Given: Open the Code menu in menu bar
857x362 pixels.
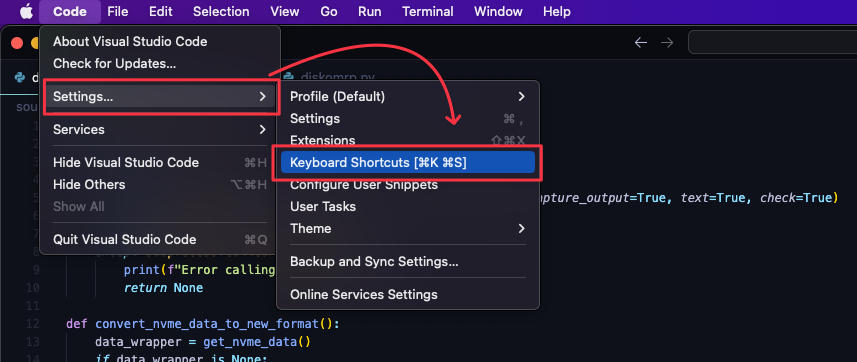Looking at the screenshot, I should (x=70, y=11).
